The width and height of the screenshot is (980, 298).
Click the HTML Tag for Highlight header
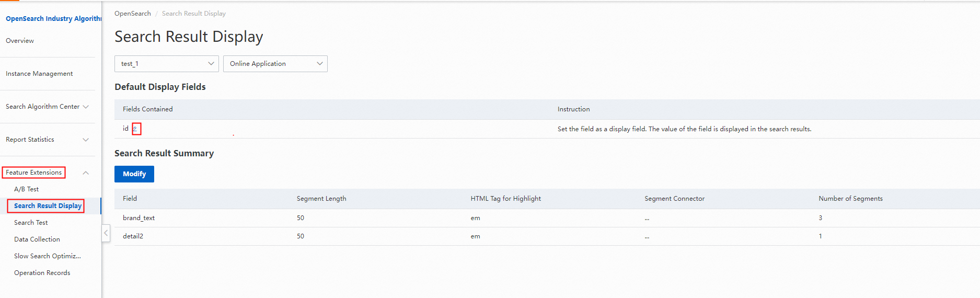pyautogui.click(x=505, y=199)
